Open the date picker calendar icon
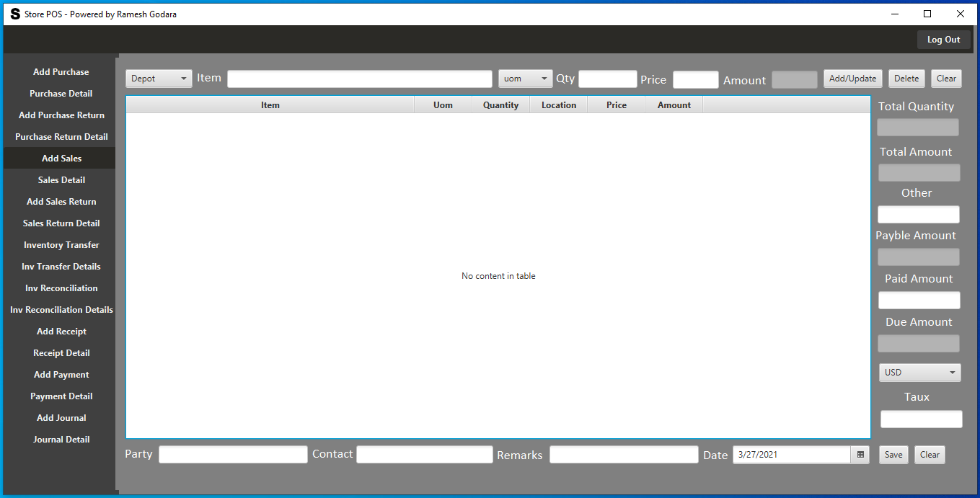 pos(860,455)
